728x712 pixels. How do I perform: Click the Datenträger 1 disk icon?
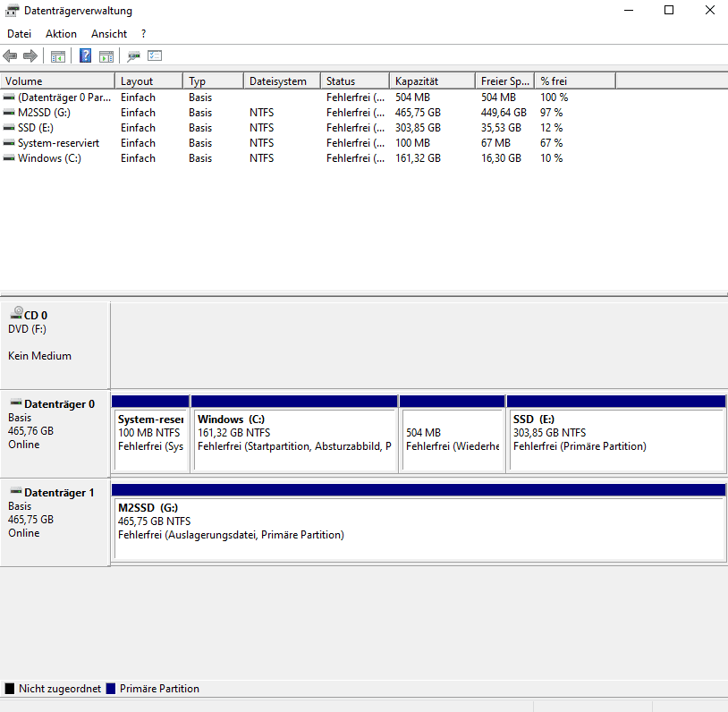16,490
